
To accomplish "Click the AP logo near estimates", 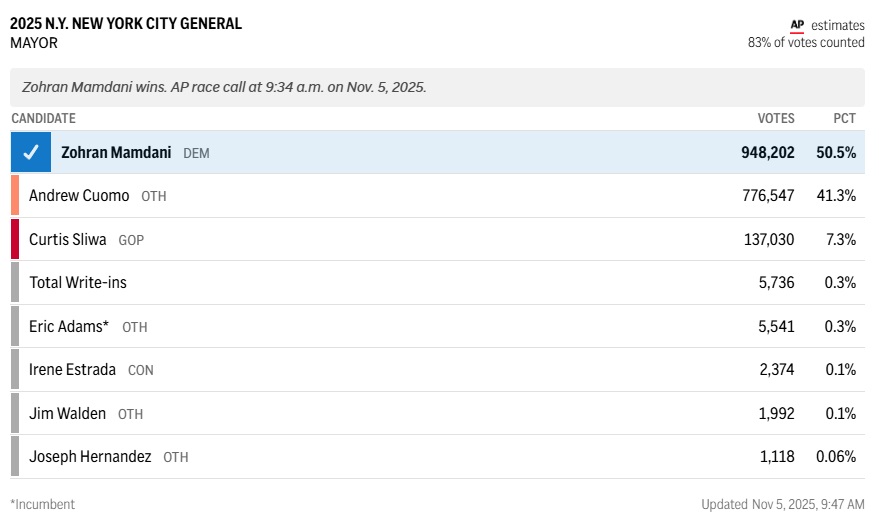I will tap(797, 25).
